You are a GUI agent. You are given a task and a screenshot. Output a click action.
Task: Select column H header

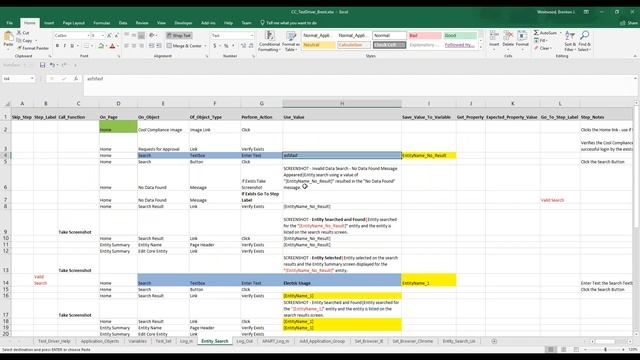pos(342,104)
